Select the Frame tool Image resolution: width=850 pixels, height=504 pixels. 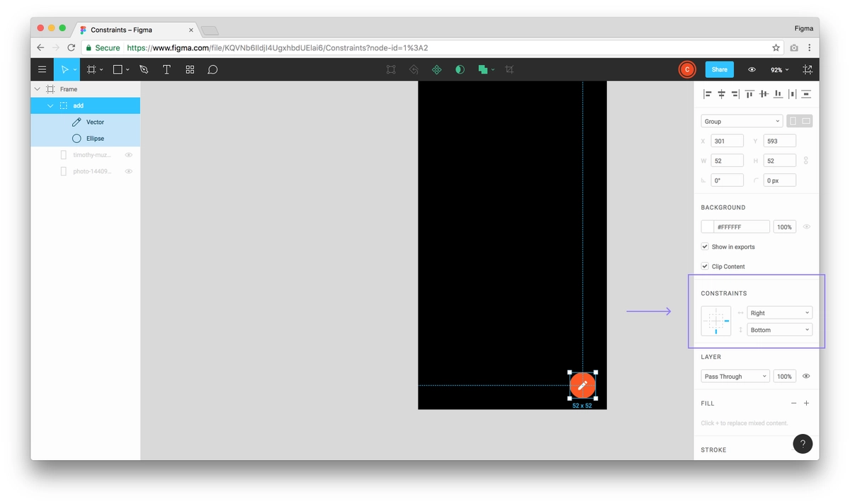[91, 69]
